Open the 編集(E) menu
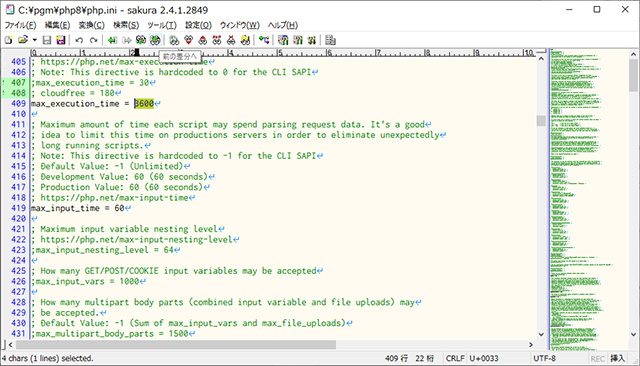Image resolution: width=640 pixels, height=366 pixels. pyautogui.click(x=57, y=25)
